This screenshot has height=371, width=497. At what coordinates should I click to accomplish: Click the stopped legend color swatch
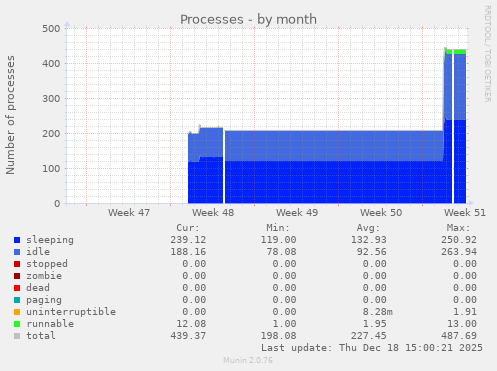[17, 264]
